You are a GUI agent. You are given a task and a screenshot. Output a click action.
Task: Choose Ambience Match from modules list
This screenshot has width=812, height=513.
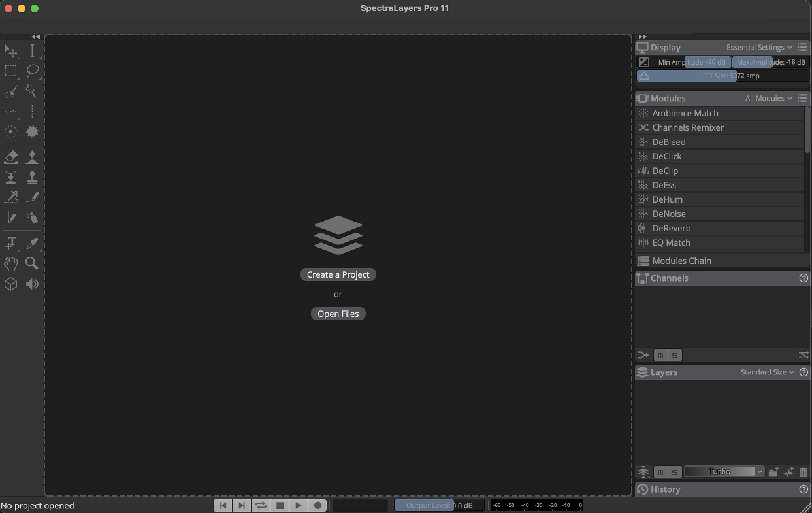(x=685, y=113)
